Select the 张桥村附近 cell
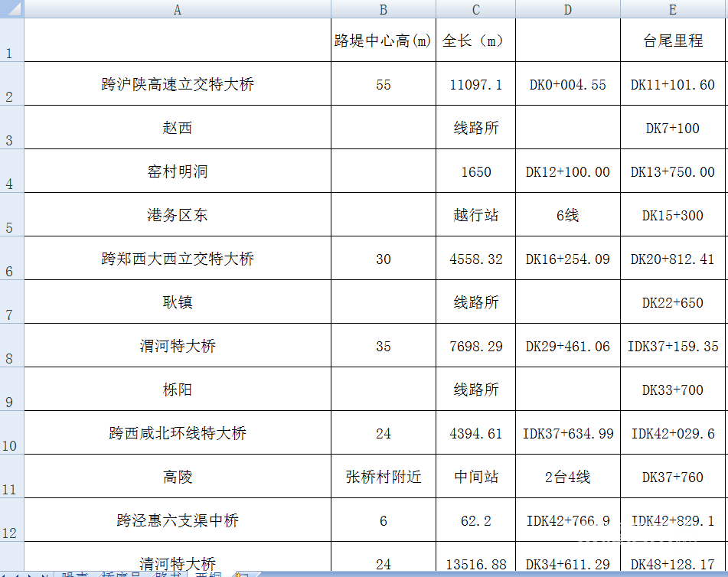Screen dimensions: 728x577 pyautogui.click(x=384, y=477)
